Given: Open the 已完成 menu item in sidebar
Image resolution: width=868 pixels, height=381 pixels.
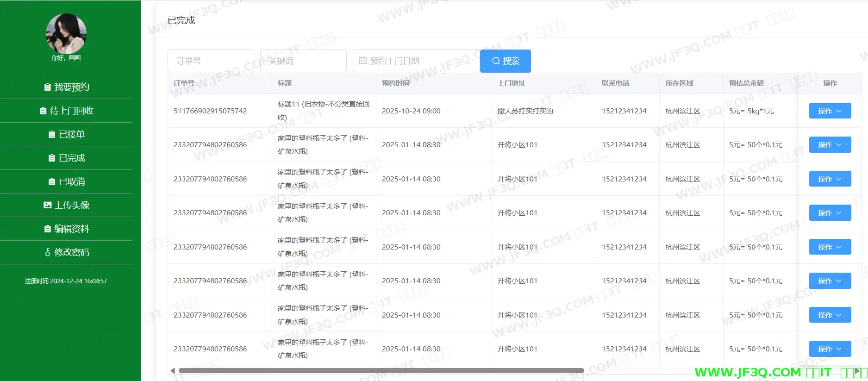Looking at the screenshot, I should click(67, 158).
